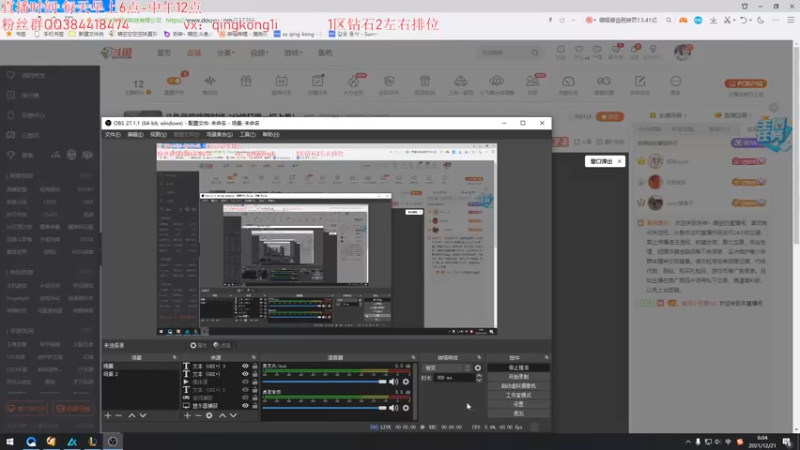Open scene transition properties gear
Screen dimensions: 800x450
coord(478,368)
